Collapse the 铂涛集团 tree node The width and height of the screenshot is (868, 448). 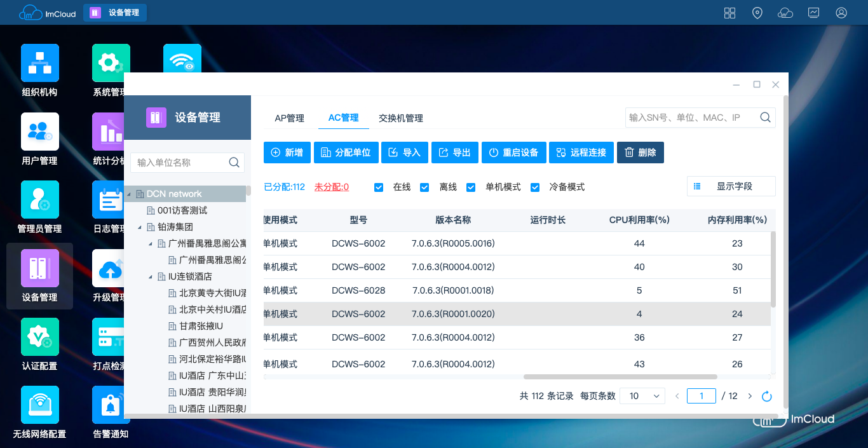coord(139,227)
